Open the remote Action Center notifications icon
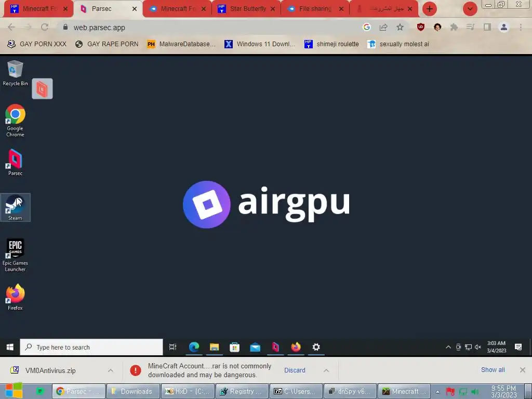The width and height of the screenshot is (532, 399). [x=518, y=347]
